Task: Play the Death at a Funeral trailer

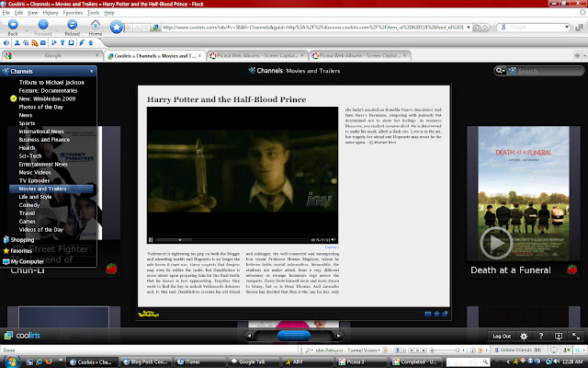Action: click(496, 243)
